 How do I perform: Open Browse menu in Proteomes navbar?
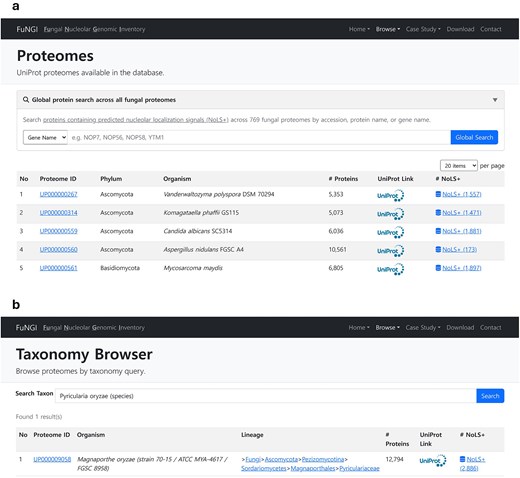pos(388,29)
